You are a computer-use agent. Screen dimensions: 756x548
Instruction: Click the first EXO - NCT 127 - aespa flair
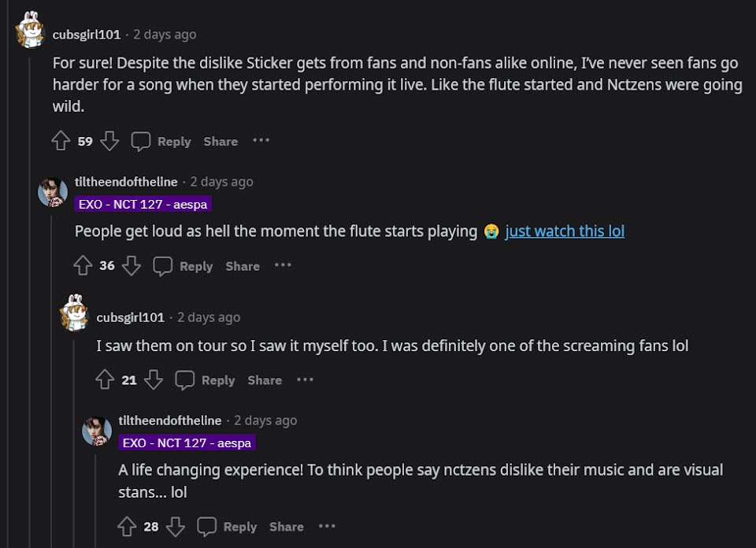tap(143, 205)
